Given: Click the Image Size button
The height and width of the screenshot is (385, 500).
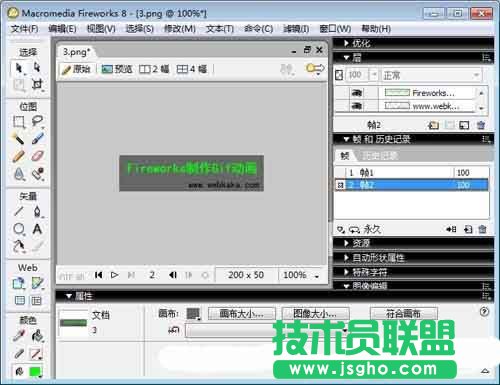Looking at the screenshot, I should (315, 313).
